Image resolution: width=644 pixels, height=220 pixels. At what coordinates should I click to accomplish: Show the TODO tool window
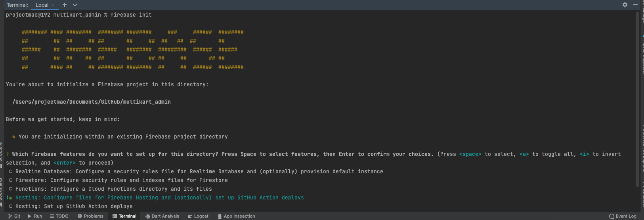[59, 216]
